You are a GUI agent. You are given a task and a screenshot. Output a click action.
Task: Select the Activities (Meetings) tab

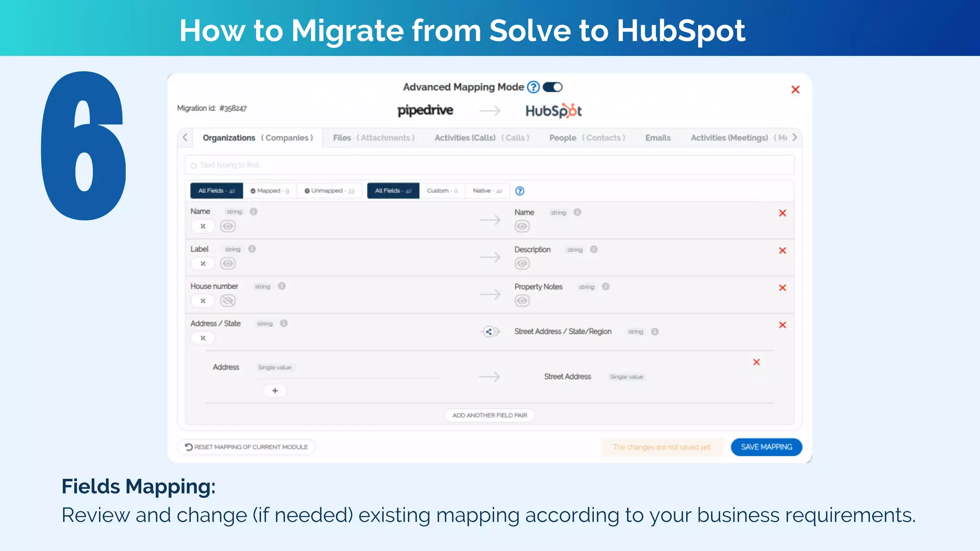(738, 138)
